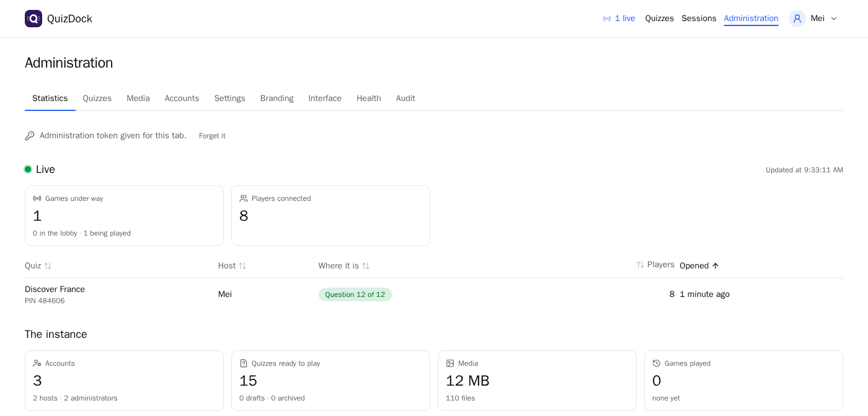Click the 2 hosts · 2 administrators text
The height and width of the screenshot is (416, 868).
pyautogui.click(x=75, y=398)
